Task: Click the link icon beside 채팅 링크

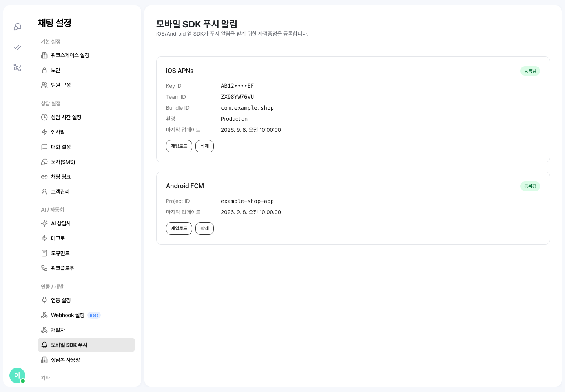Action: click(x=44, y=177)
